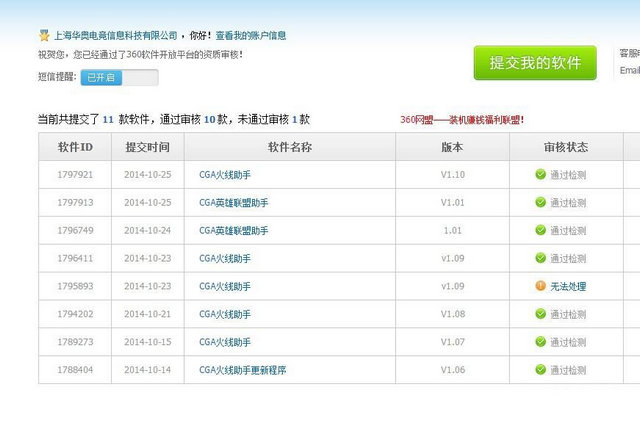Click date 2014-10-15 in row 1789273
Viewport: 640px width, 426px height.
click(x=148, y=342)
